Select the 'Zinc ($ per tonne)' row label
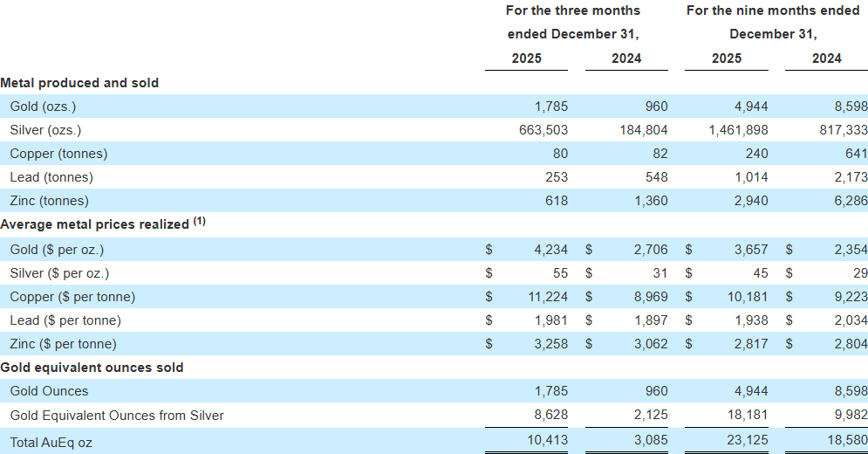This screenshot has width=868, height=454. point(63,344)
